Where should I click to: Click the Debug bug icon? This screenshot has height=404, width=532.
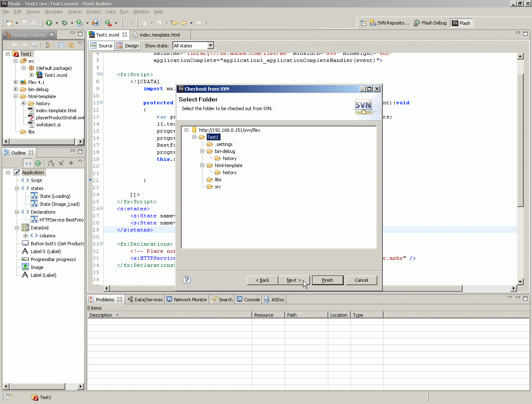(64, 23)
